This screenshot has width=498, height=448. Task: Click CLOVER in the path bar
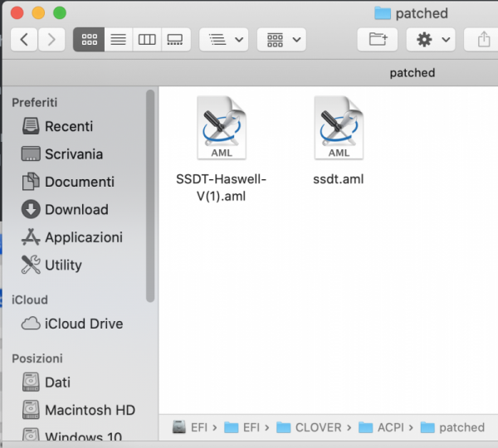318,427
